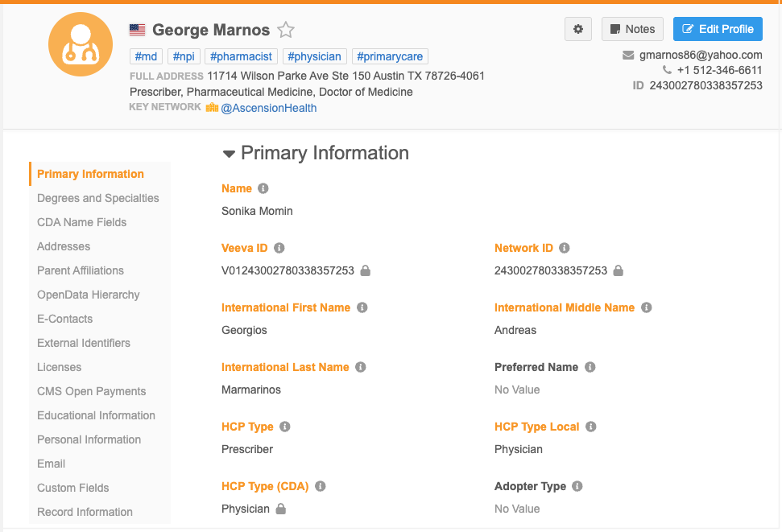Viewport: 782px width, 532px height.
Task: Select the #pharmacist hashtag
Action: (242, 56)
